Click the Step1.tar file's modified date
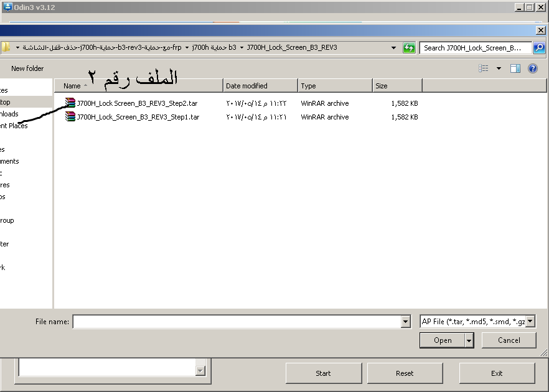Viewport: 549px width, 392px height. [x=256, y=117]
